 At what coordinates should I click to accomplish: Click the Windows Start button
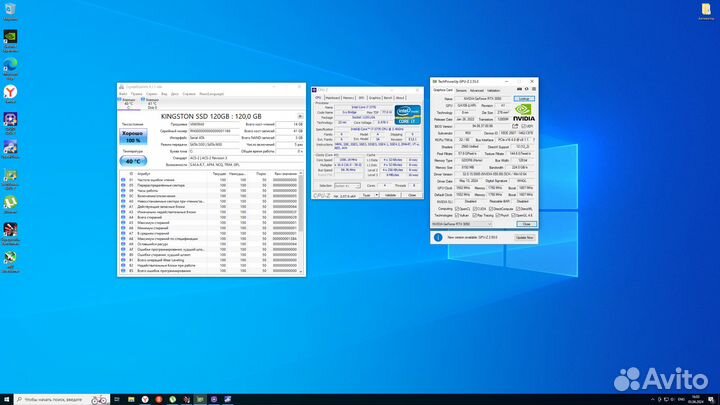pos(6,399)
